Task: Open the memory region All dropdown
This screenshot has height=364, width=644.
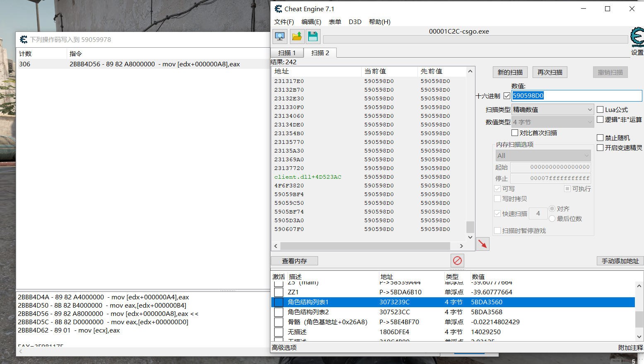Action: click(543, 155)
